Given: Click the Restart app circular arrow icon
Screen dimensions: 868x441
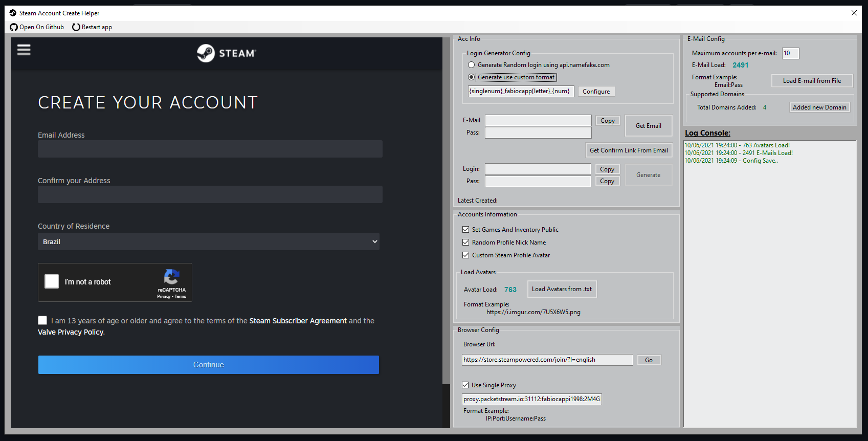Looking at the screenshot, I should 76,27.
